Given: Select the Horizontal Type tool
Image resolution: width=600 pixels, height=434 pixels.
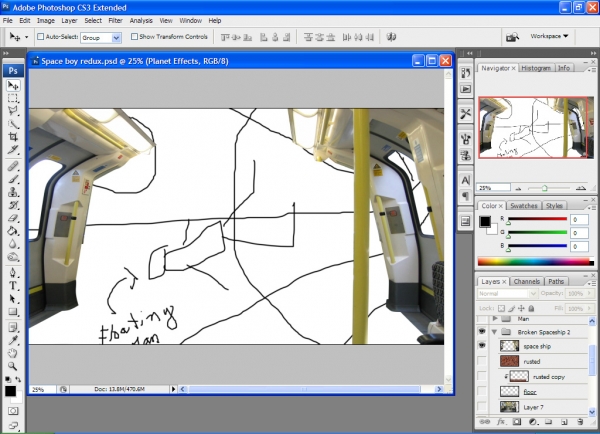Looking at the screenshot, I should (13, 286).
